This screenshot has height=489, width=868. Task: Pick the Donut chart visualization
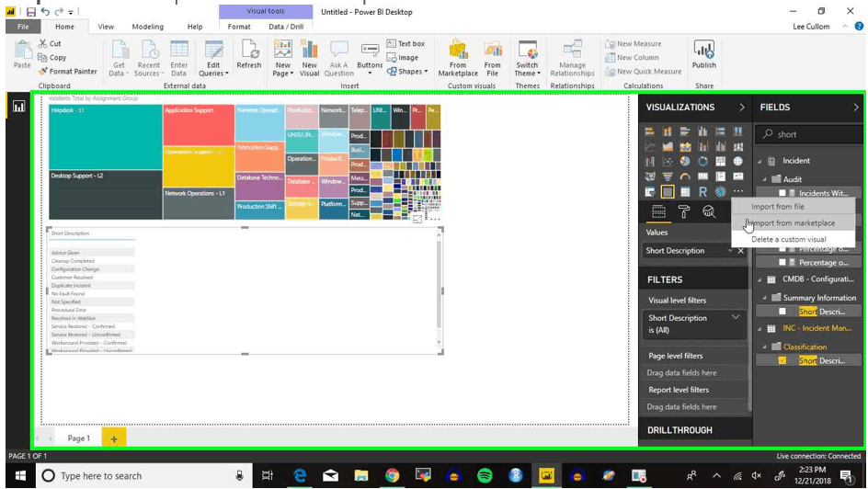[703, 162]
